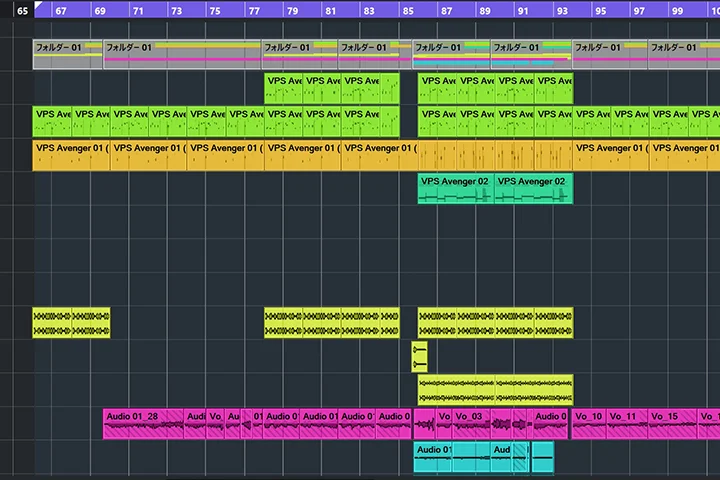720x480 pixels.
Task: Select orange VPS Avenger 01 clip starting bar 66
Action: pyautogui.click(x=71, y=156)
